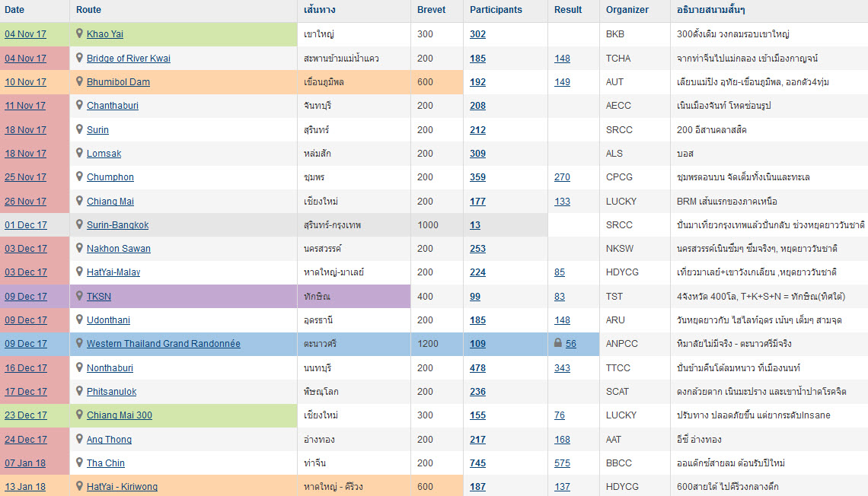View the 302 participants for Khao Yai
Image resolution: width=868 pixels, height=496 pixels.
tap(477, 33)
